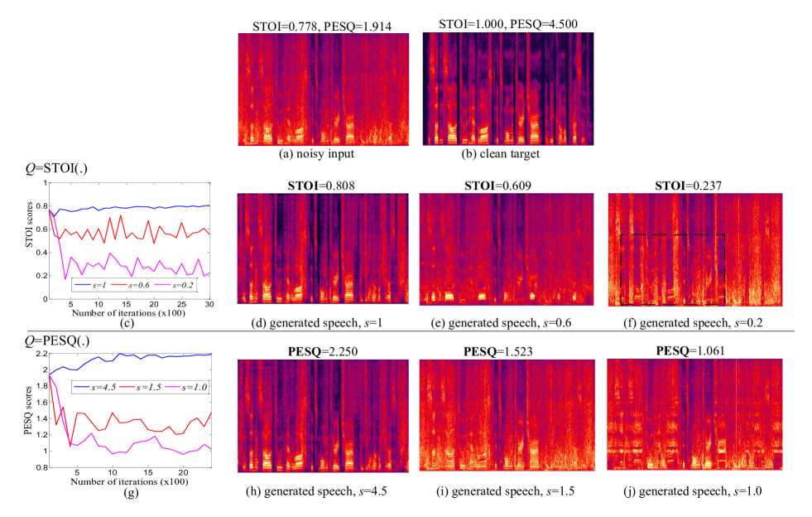Click the '(h) generated speech, s=4.5' caption
Screen dimensions: 812x517
316,491
